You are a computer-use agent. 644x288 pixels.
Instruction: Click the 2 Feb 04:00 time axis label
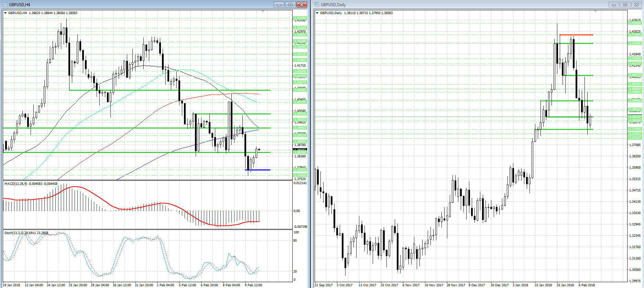[165, 285]
